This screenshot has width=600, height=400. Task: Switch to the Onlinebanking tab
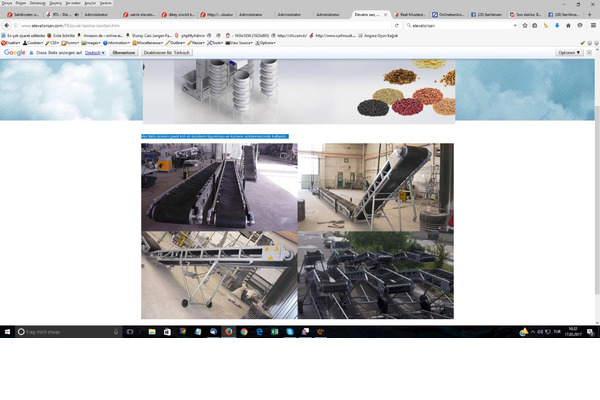click(448, 15)
